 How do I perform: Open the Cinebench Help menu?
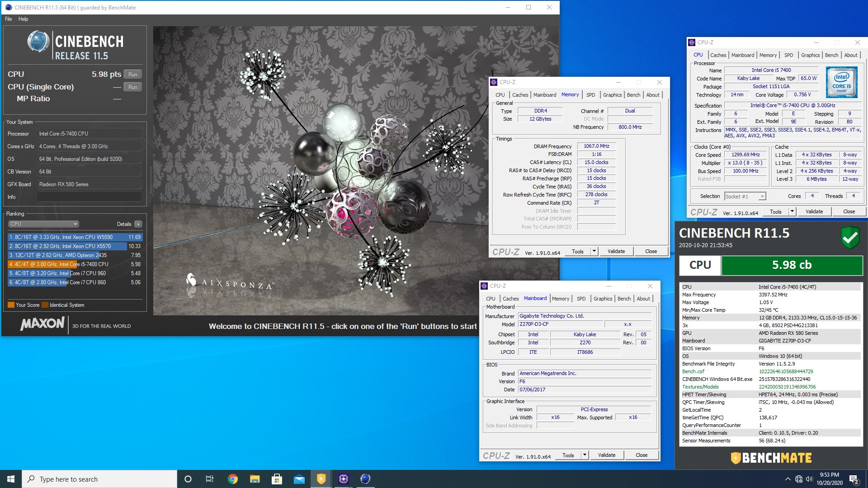click(24, 19)
